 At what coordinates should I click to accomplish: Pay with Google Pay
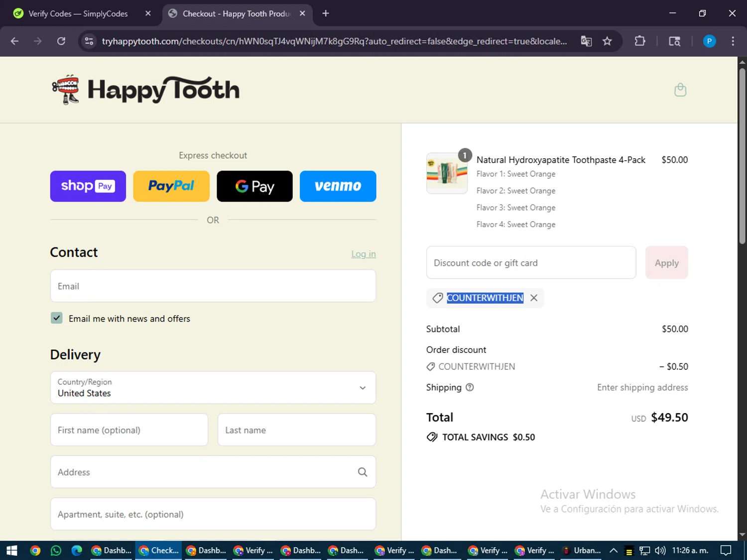tap(254, 186)
